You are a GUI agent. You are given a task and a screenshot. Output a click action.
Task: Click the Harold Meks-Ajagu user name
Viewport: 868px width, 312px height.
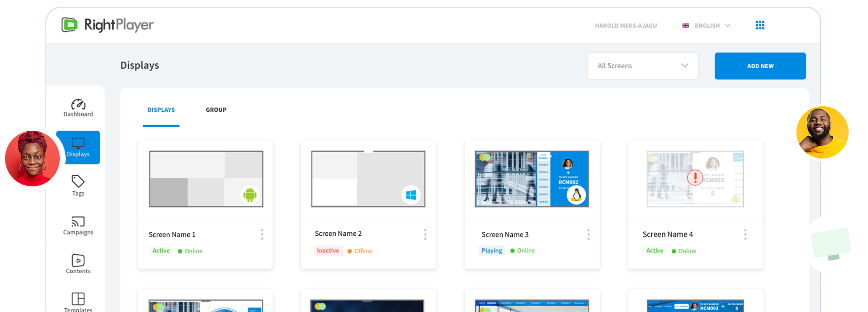pyautogui.click(x=626, y=26)
